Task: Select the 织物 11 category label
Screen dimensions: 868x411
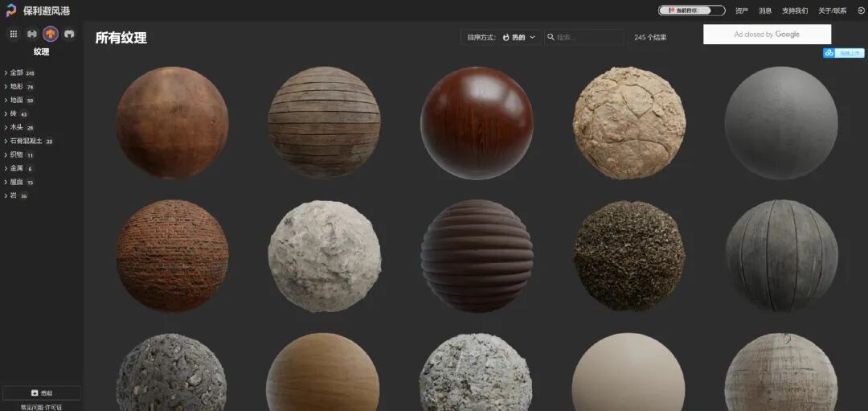Action: point(23,154)
